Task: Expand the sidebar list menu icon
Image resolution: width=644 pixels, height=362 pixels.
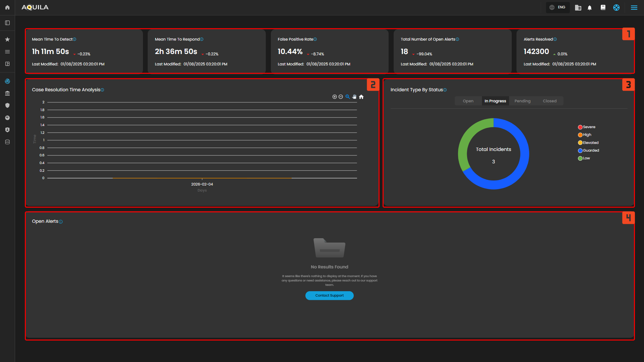Action: (7, 52)
